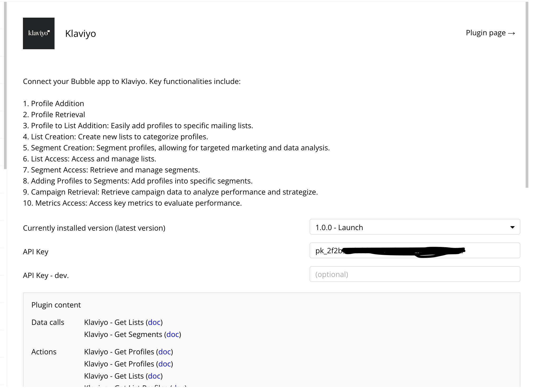
Task: Click the '10. Metrics Access' line
Action: coord(132,203)
